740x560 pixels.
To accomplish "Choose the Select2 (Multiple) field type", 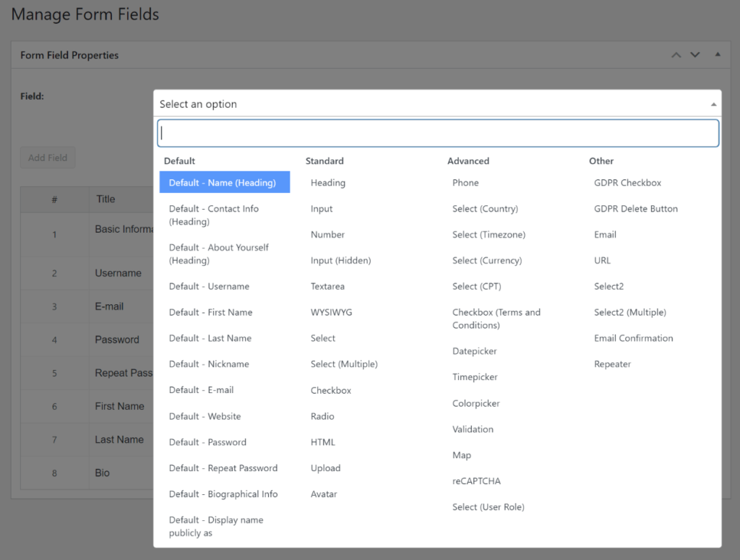I will (x=628, y=311).
